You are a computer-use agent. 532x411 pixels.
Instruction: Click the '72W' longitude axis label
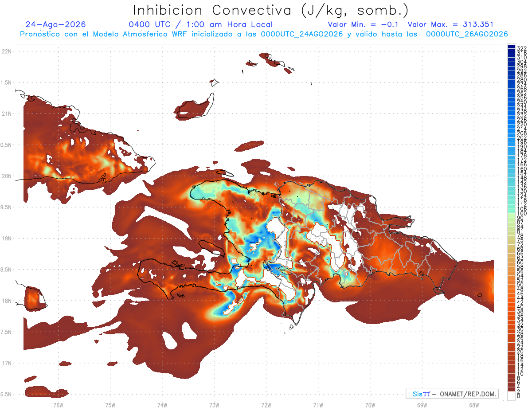(266, 405)
